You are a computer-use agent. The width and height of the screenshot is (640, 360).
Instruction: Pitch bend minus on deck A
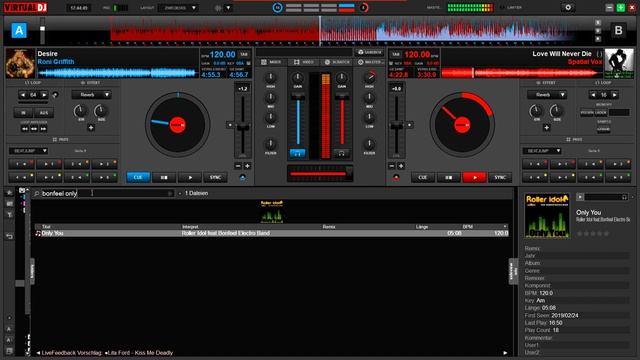tap(238, 166)
